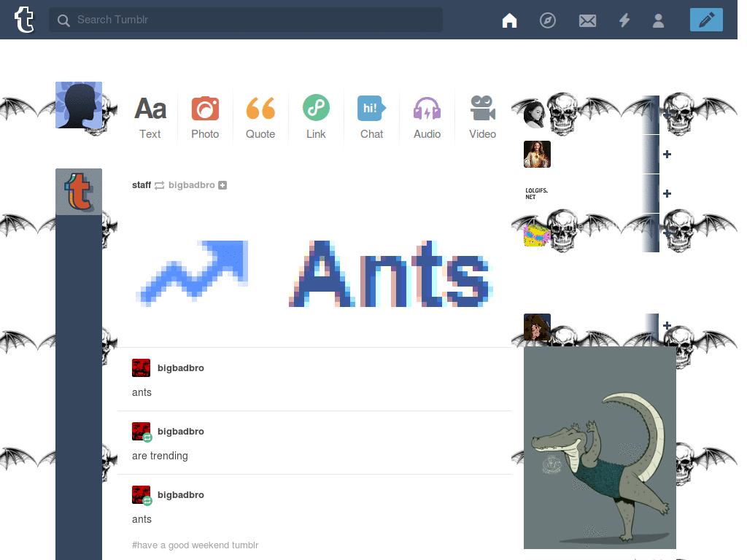This screenshot has width=747, height=560.
Task: Open the recommended blog with Jesus portrait avatar
Action: coord(537,154)
